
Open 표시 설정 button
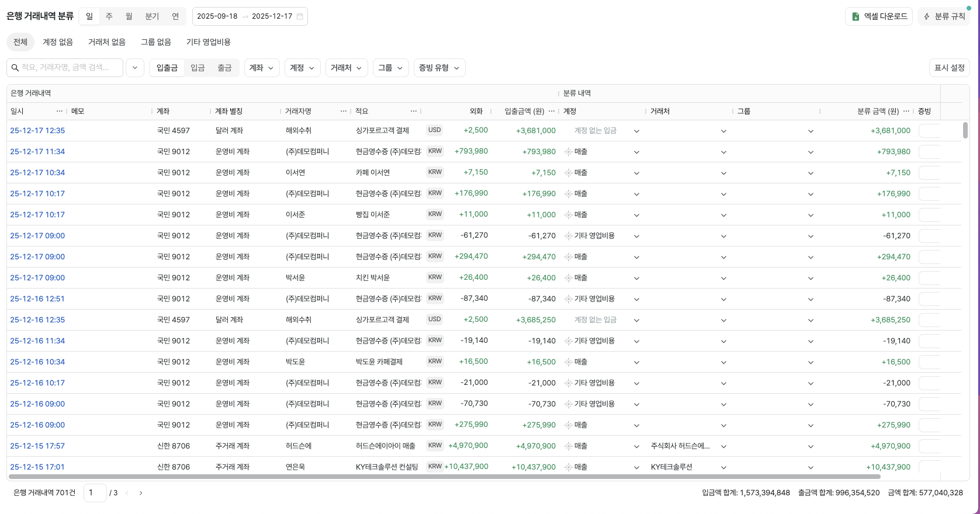tap(949, 68)
